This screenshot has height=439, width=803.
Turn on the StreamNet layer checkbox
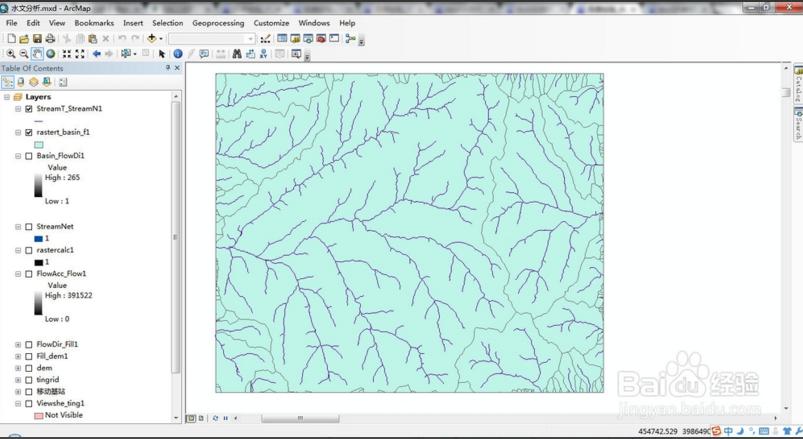(29, 226)
